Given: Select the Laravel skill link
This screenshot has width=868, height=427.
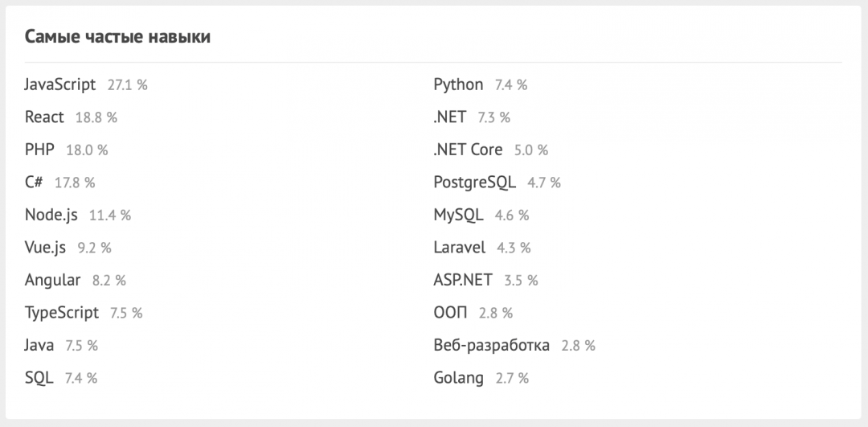Looking at the screenshot, I should pyautogui.click(x=459, y=248).
